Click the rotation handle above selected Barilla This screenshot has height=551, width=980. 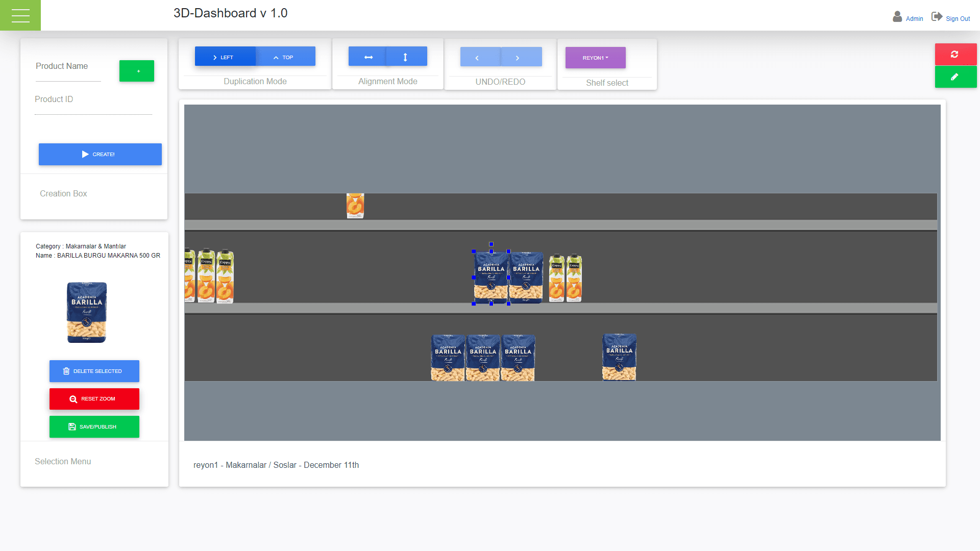(x=491, y=244)
